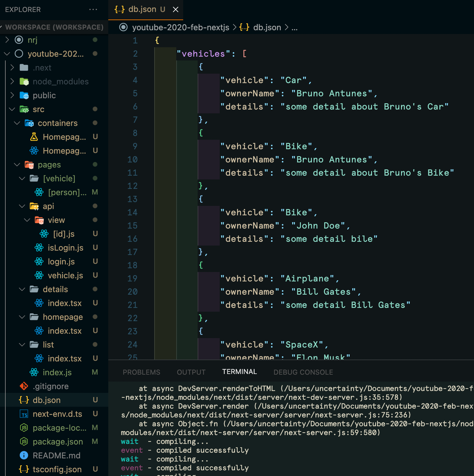Viewport: 474px width, 476px height.
Task: Click src folder code icon
Action: pos(24,109)
